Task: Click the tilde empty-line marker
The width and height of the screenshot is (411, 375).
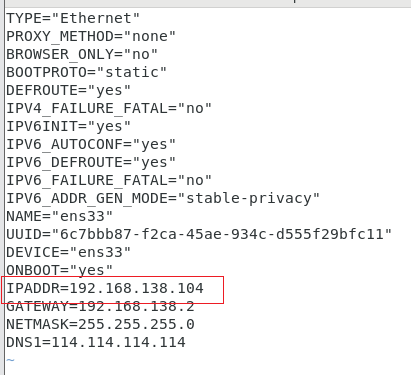Action: pos(10,360)
